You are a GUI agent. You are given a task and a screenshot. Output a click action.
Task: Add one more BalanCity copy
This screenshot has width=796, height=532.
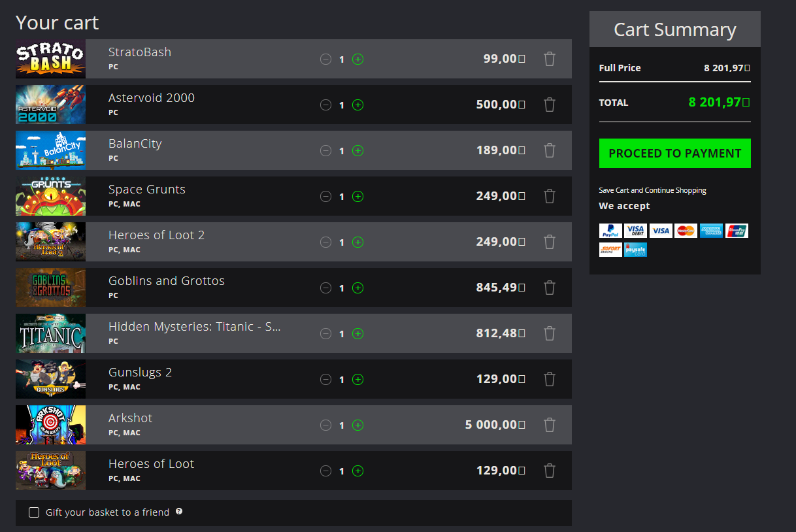tap(357, 151)
